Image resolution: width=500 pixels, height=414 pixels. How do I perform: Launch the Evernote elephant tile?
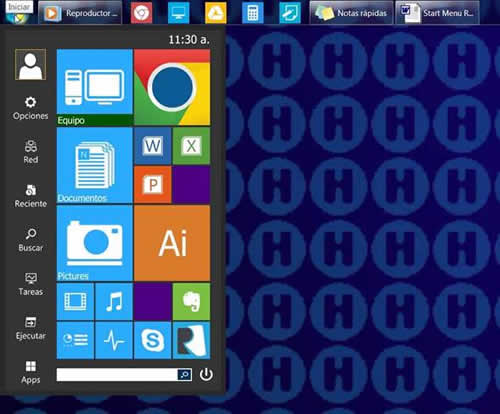(x=191, y=301)
